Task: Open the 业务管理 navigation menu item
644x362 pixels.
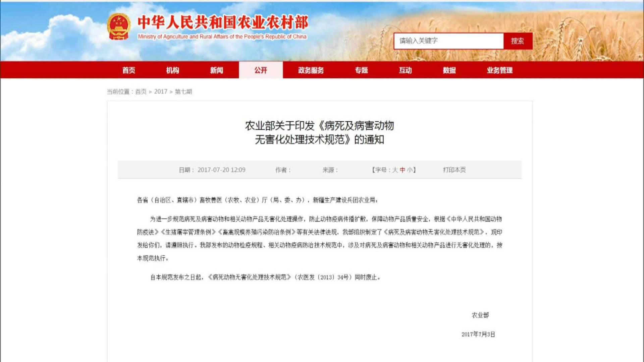Action: pos(499,70)
